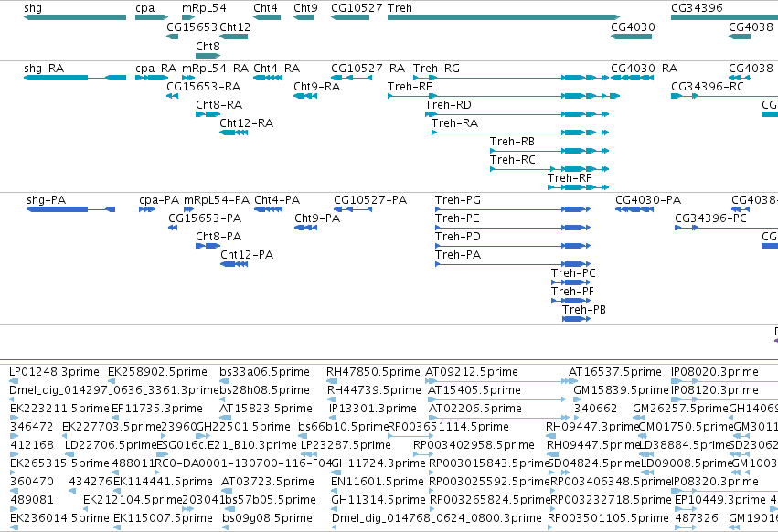Click the CG10527 gene label

coord(357,8)
